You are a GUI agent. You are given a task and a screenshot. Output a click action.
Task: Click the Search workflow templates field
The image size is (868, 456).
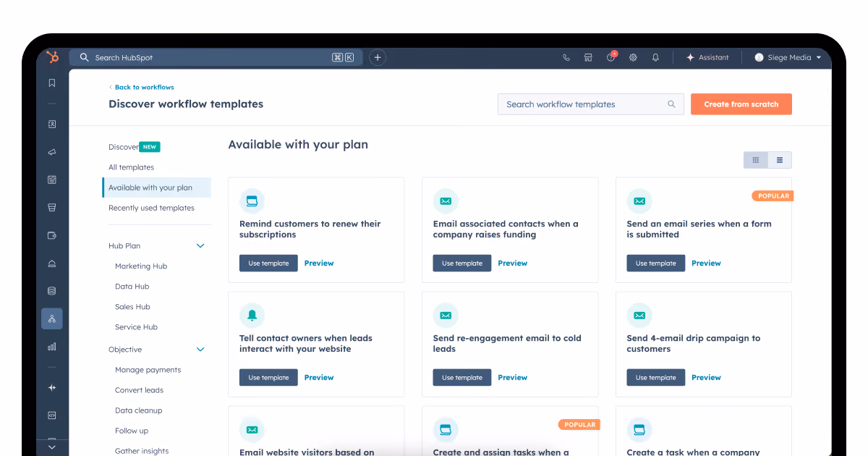(590, 104)
